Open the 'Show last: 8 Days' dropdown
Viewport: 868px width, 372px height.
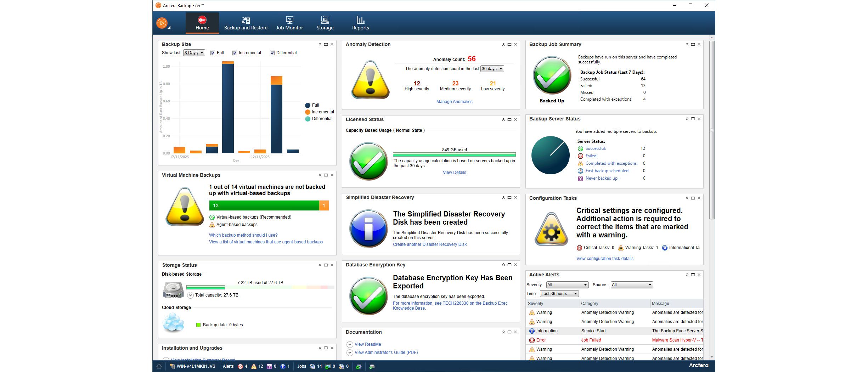click(x=194, y=52)
